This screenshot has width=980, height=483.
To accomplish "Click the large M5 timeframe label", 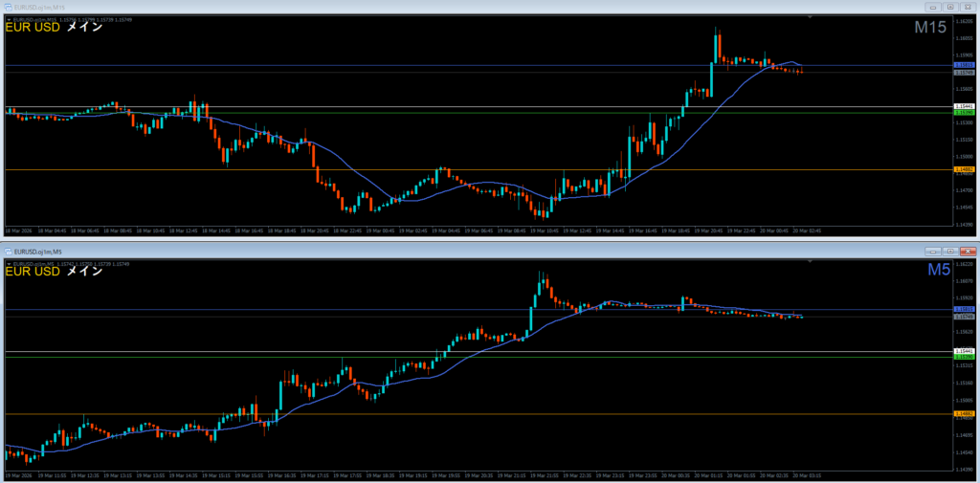I will [x=938, y=270].
